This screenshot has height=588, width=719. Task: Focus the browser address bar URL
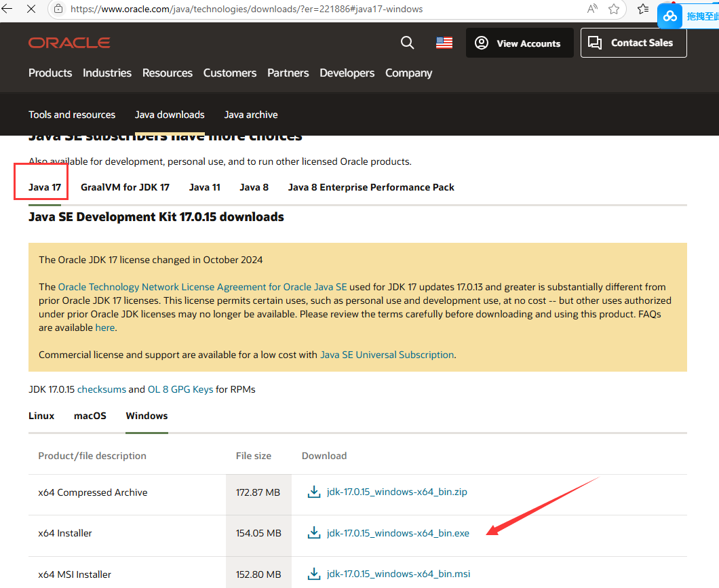[246, 9]
